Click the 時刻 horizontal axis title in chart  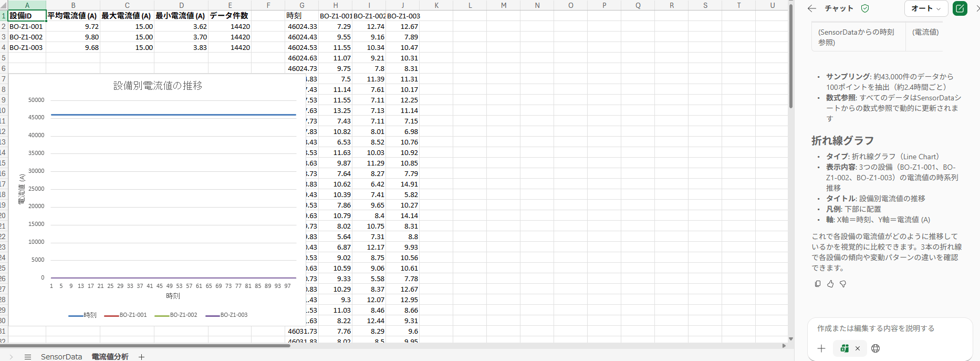click(x=173, y=296)
